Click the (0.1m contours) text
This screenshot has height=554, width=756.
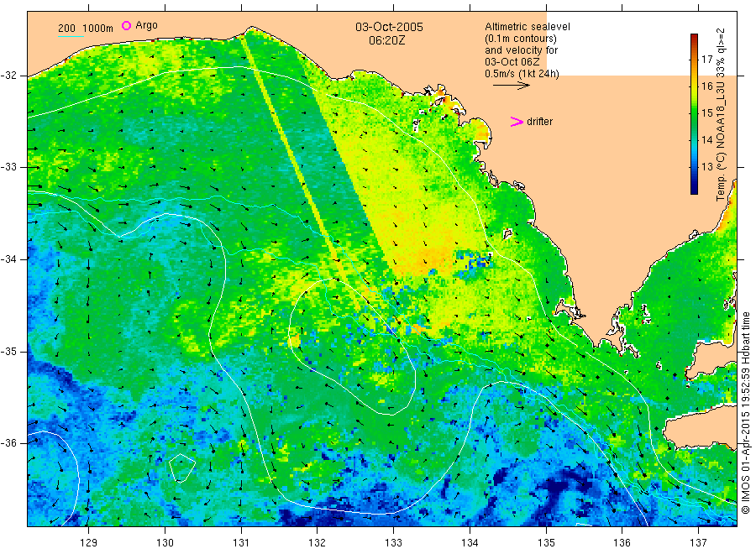point(520,39)
